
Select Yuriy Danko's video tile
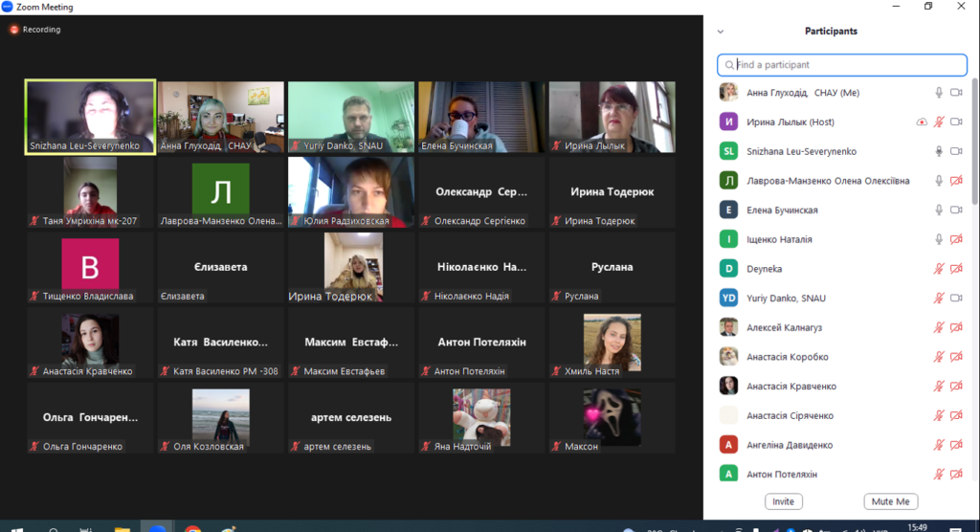(x=351, y=117)
